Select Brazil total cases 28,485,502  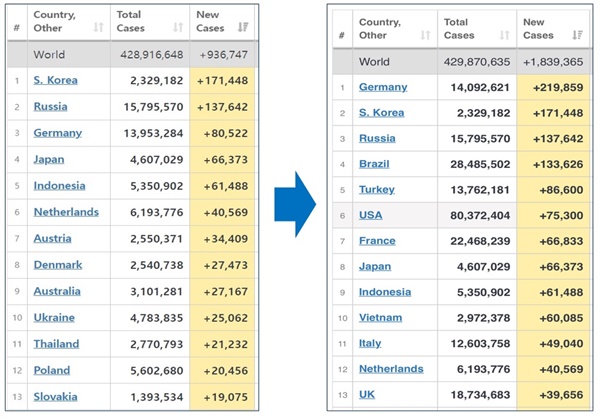(480, 165)
